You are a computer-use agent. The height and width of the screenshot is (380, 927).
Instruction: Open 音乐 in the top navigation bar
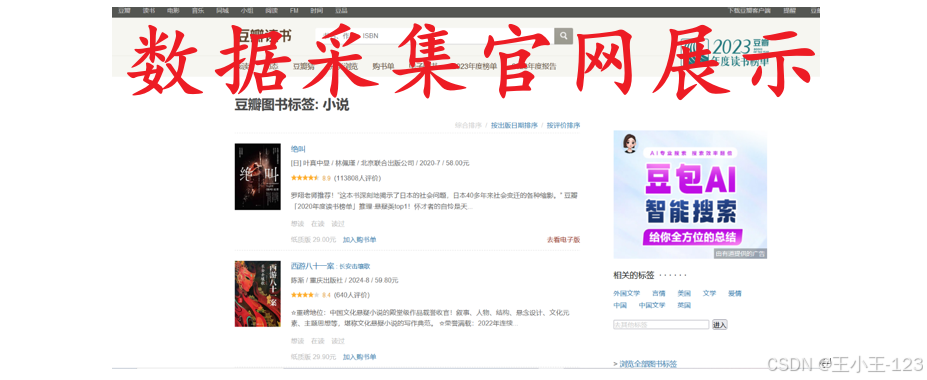[197, 11]
